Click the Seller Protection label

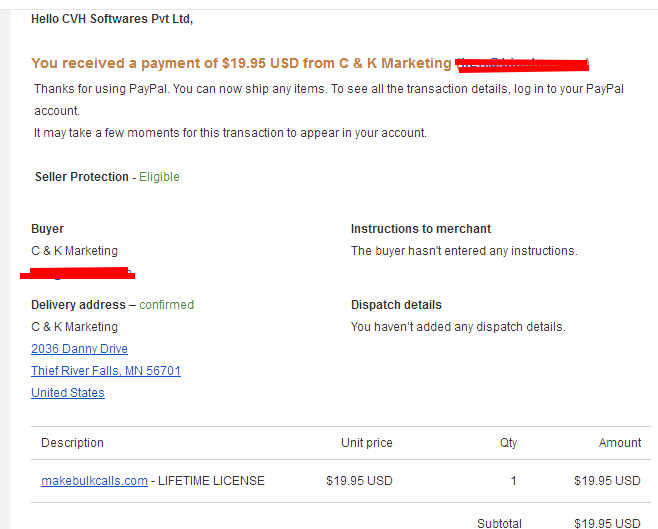tap(82, 177)
